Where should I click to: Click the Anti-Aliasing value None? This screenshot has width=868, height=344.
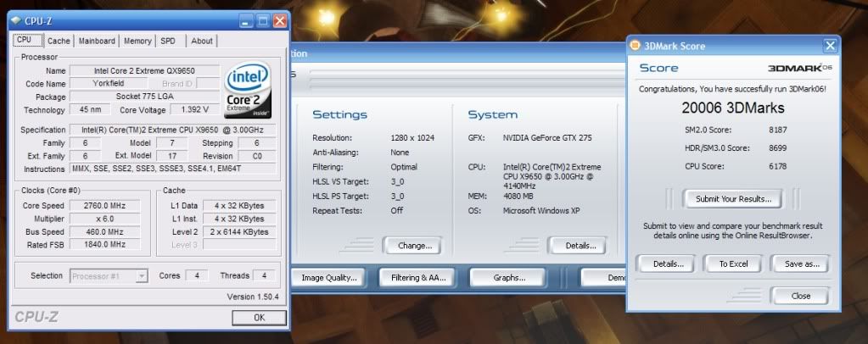[400, 153]
